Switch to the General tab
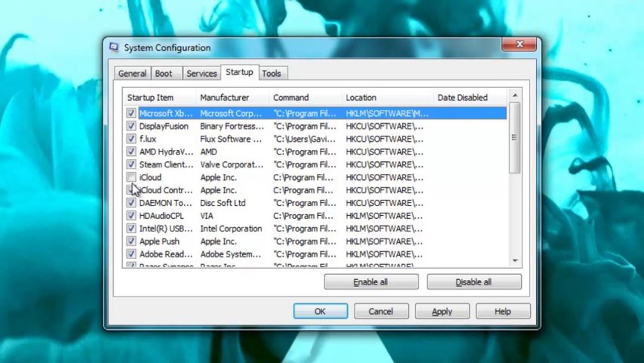Viewport: 644px width, 363px height. [x=132, y=74]
